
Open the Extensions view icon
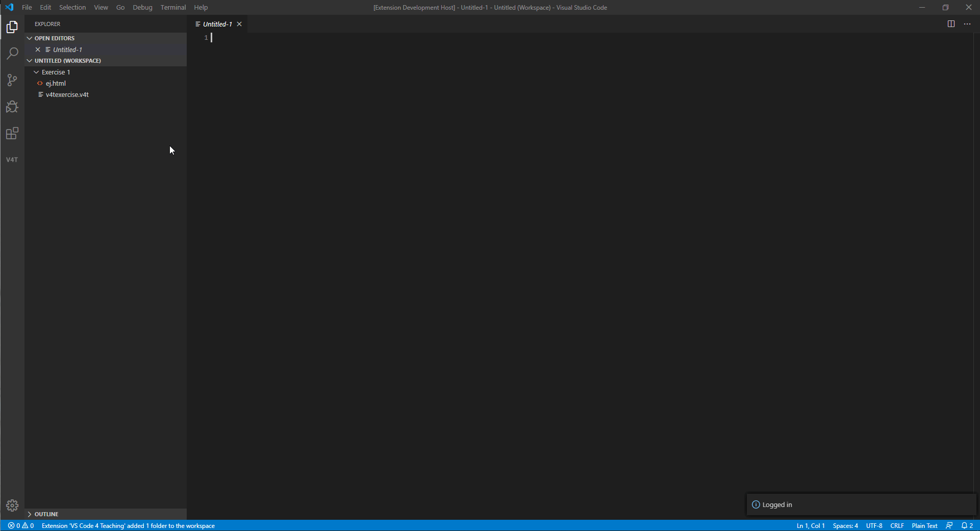[12, 133]
